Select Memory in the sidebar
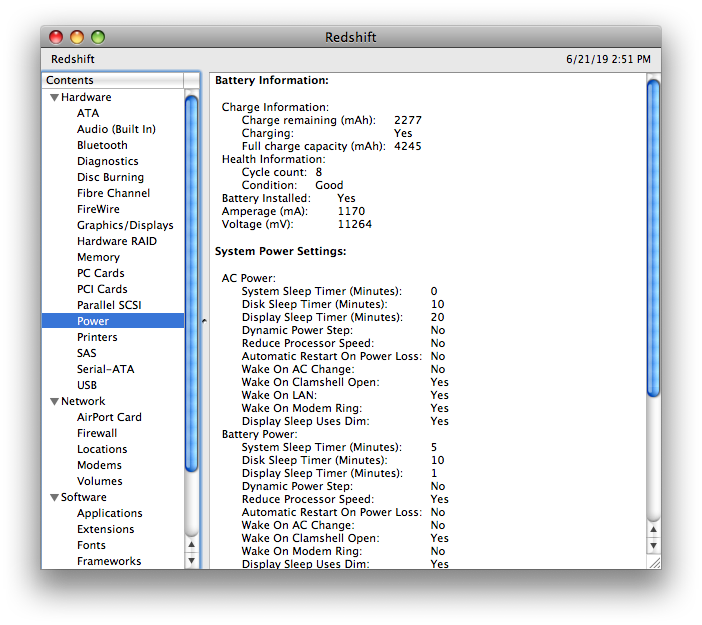Screen dimensions: 702x625 pos(98,257)
